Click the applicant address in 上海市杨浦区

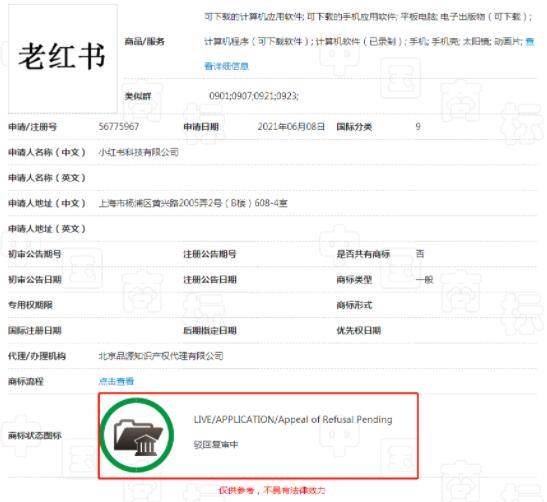(193, 203)
